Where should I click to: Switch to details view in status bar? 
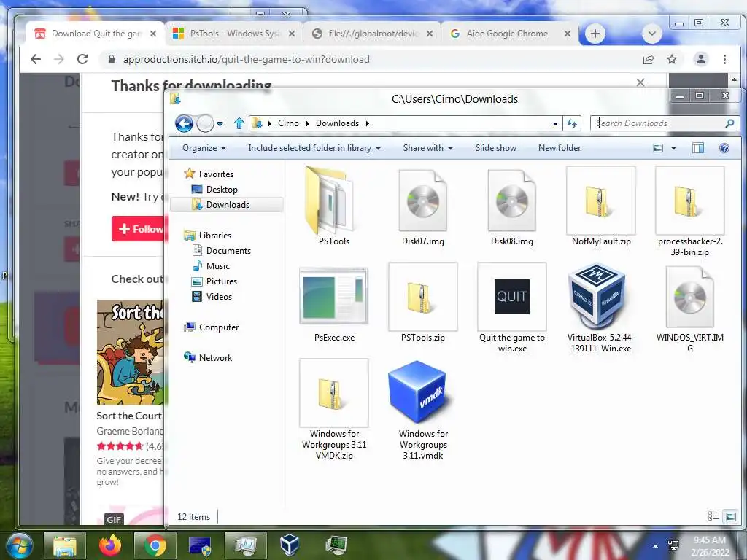click(x=713, y=516)
